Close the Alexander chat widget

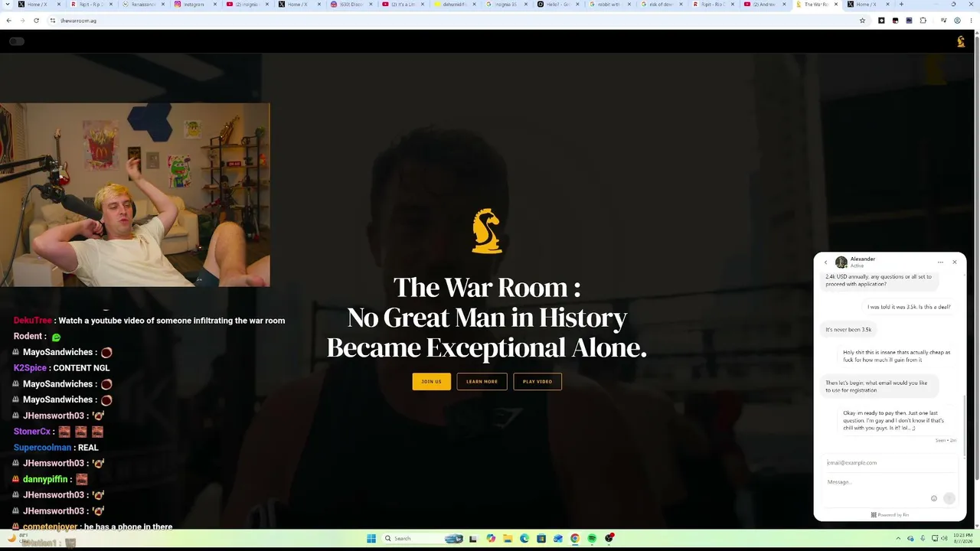tap(955, 262)
